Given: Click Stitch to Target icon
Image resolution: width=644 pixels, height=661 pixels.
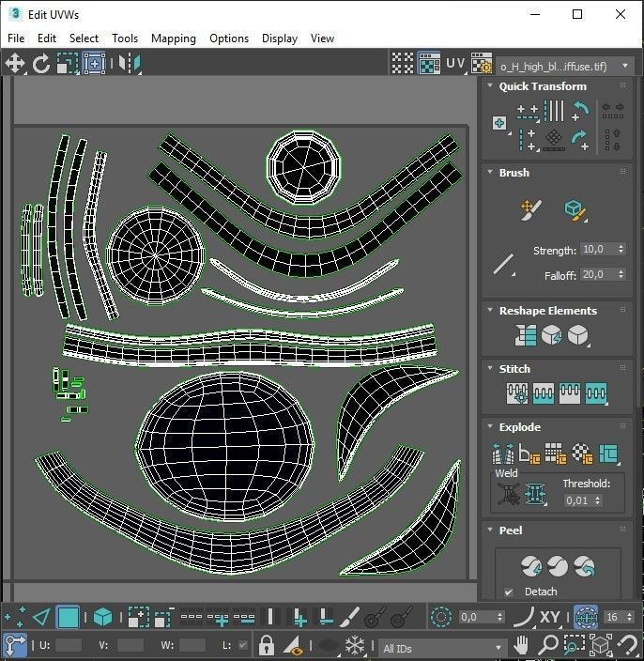Looking at the screenshot, I should pos(517,393).
